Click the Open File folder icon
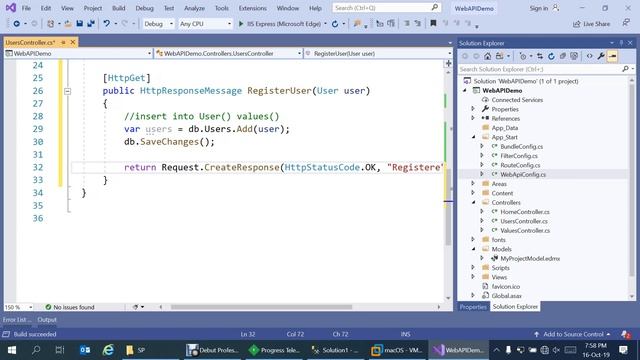 click(x=68, y=24)
